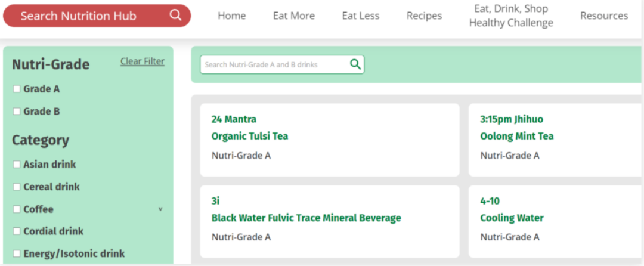644x266 pixels.
Task: Click the Nutri-Grade drinks search magnifier icon
Action: click(x=355, y=64)
